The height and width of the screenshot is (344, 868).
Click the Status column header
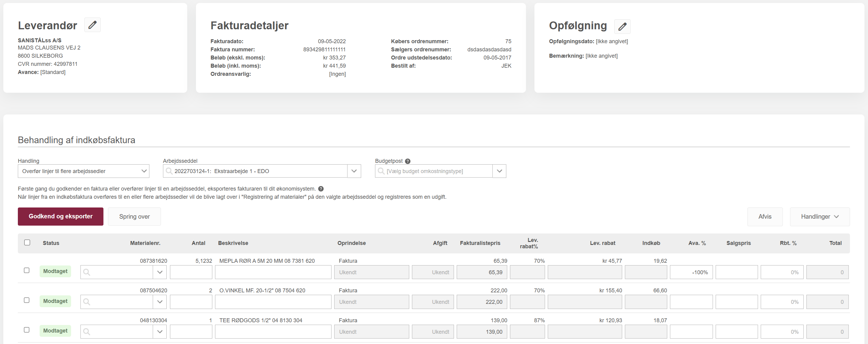[x=51, y=243]
